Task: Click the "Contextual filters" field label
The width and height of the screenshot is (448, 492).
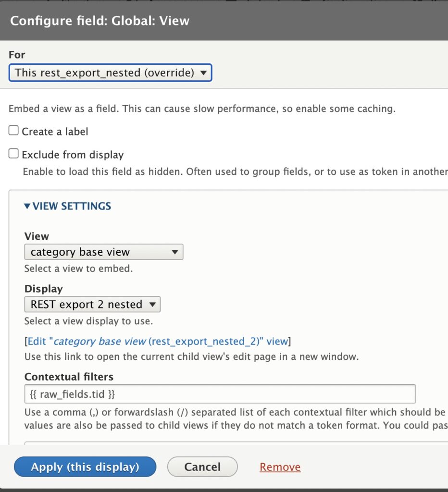Action: pyautogui.click(x=69, y=377)
